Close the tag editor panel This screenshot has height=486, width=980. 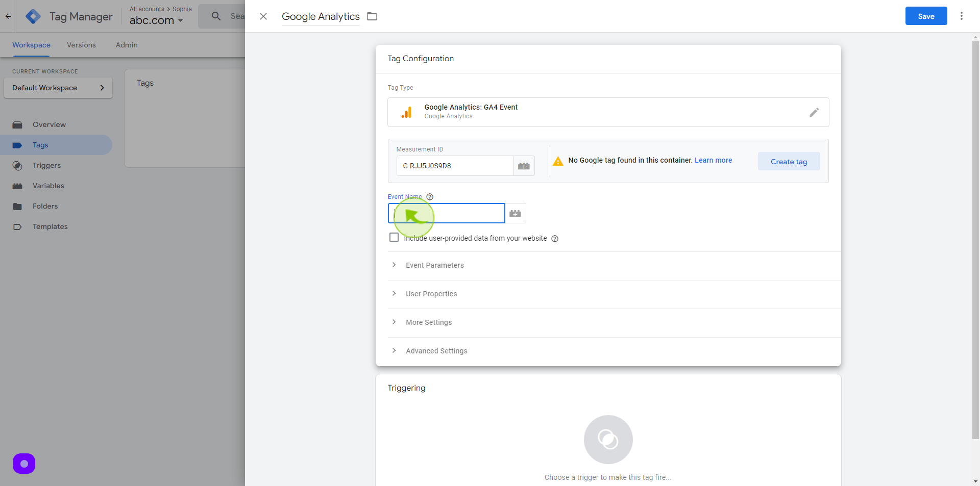[263, 16]
